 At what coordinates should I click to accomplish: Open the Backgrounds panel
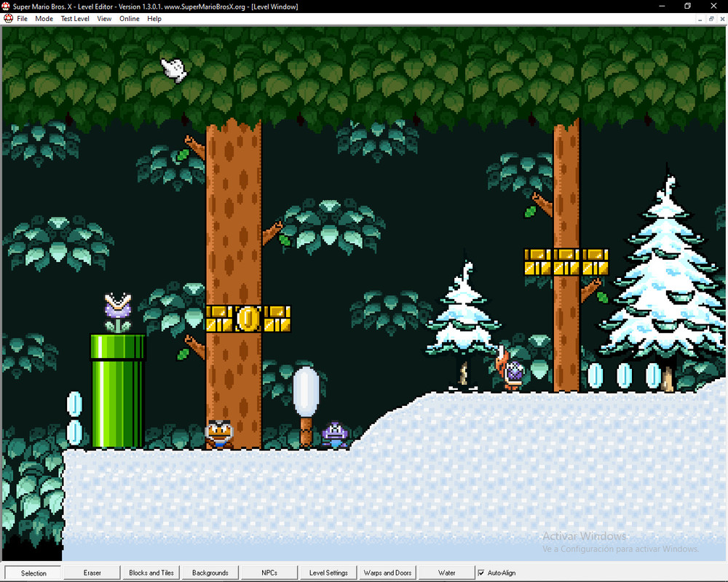tap(210, 573)
